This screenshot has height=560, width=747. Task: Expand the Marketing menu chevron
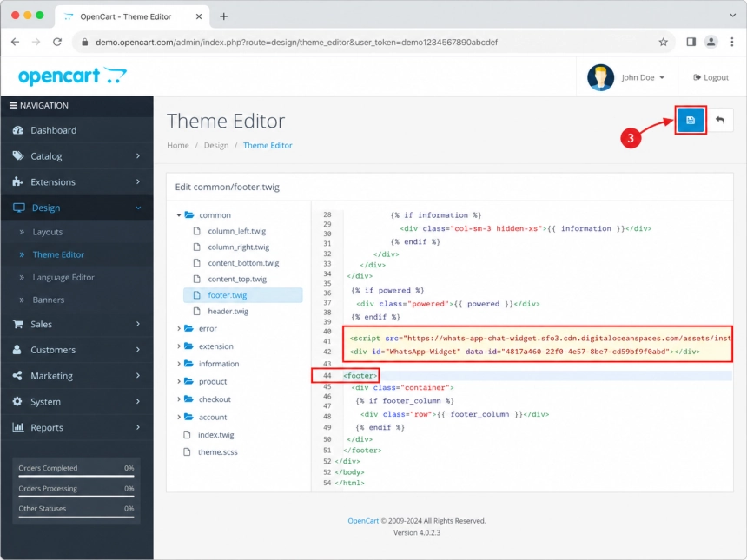pos(138,375)
